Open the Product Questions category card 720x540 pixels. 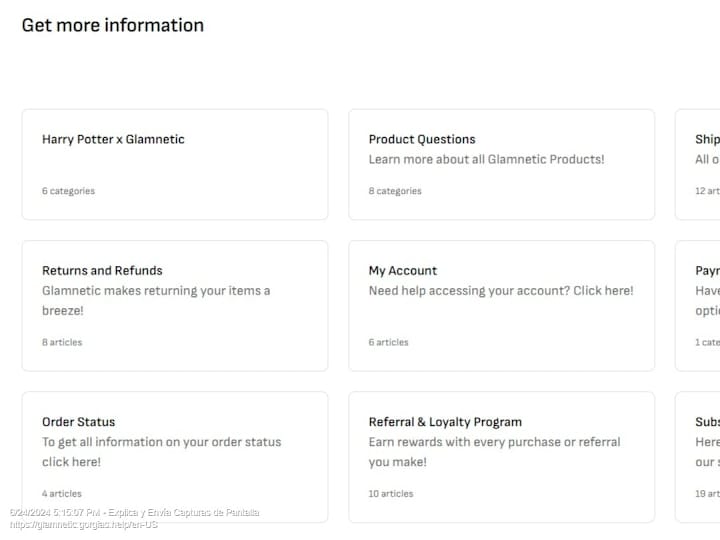click(x=501, y=164)
